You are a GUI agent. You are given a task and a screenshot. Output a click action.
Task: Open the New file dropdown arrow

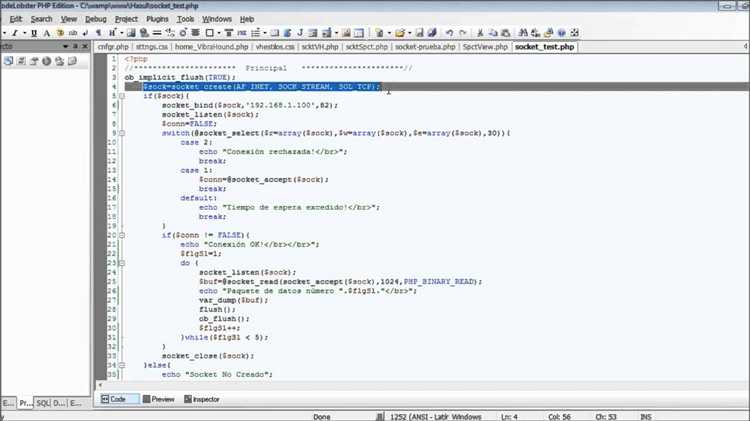[389, 33]
